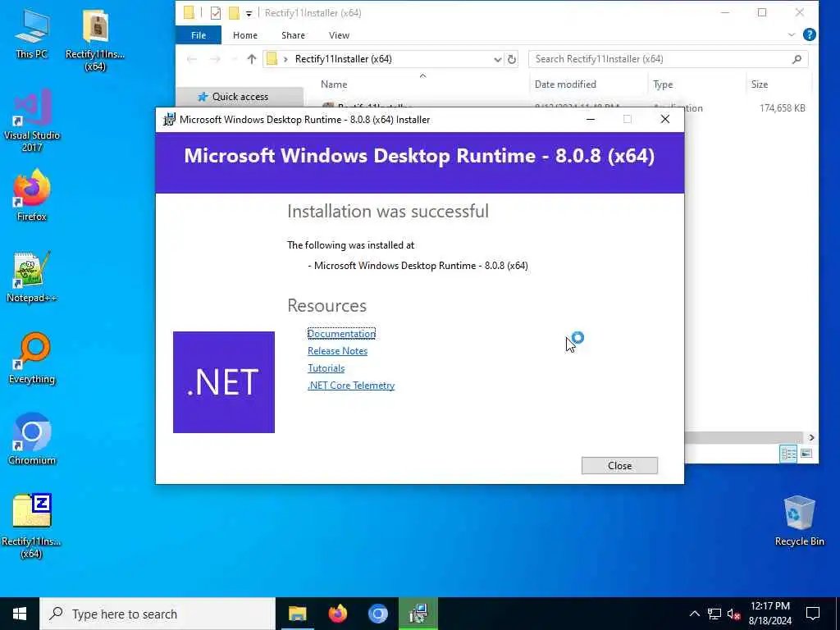Click the installer title bar icon

[x=169, y=120]
